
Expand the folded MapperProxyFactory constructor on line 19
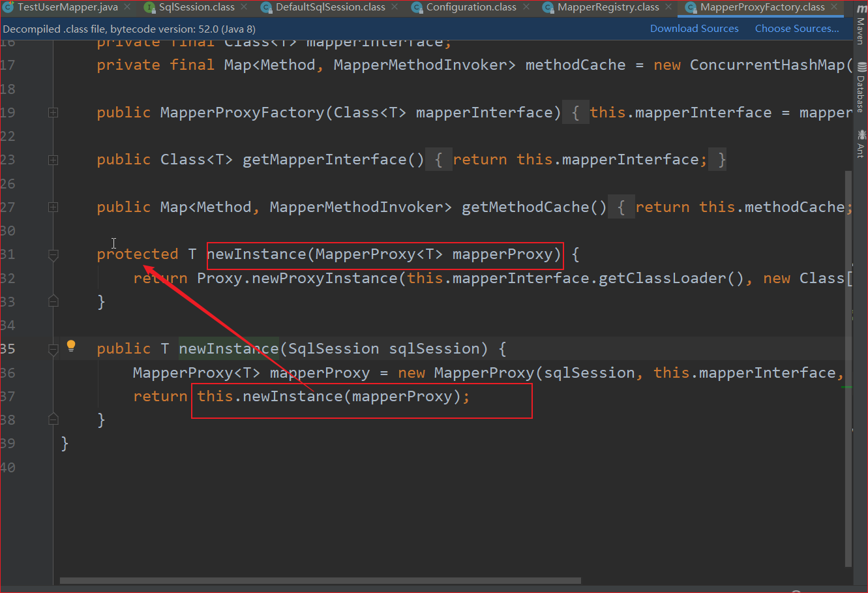point(53,112)
